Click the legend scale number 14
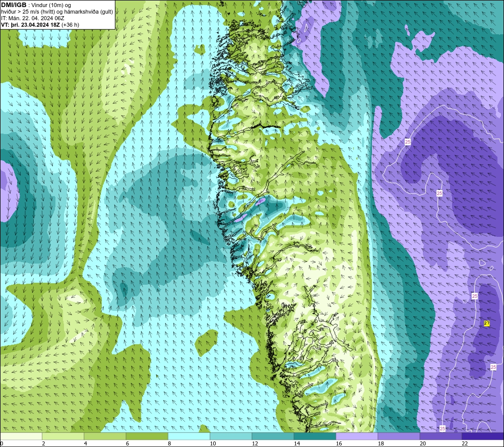 (297, 443)
